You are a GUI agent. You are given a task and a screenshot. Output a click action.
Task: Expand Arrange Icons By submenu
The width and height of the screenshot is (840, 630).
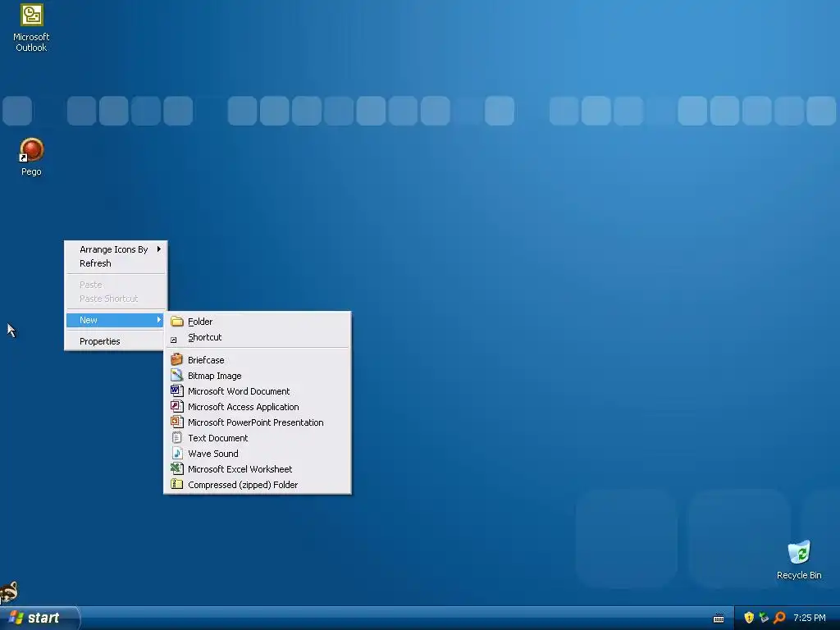coord(116,249)
